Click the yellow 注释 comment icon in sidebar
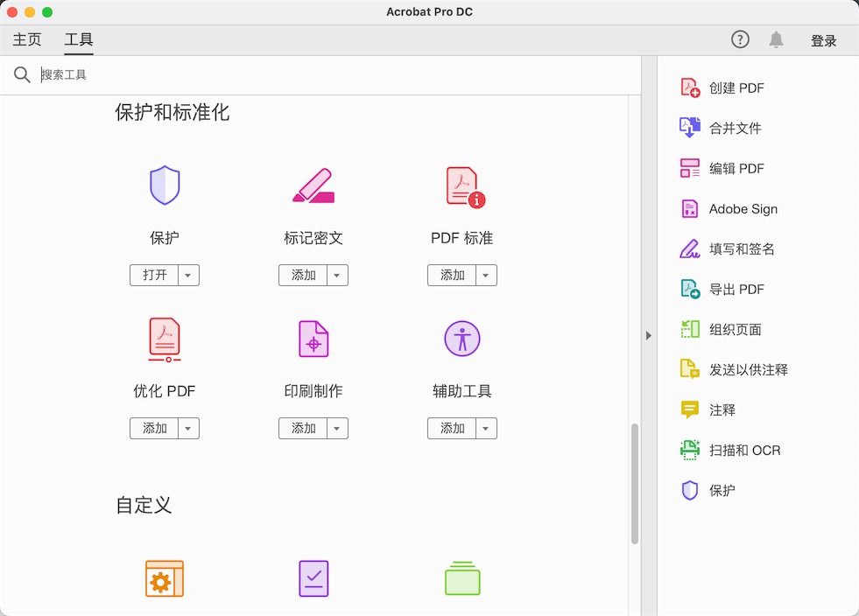This screenshot has width=859, height=616. [x=690, y=409]
